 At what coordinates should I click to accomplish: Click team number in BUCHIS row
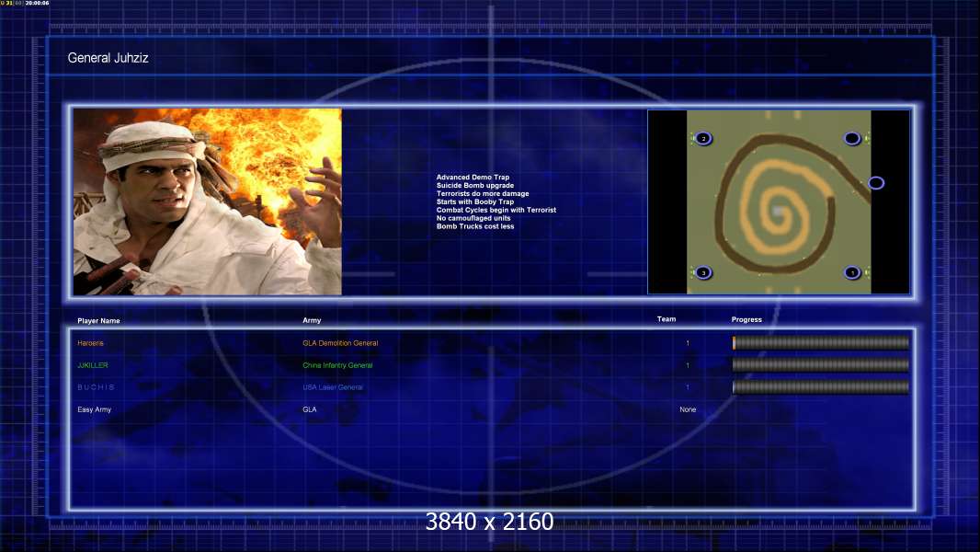688,387
